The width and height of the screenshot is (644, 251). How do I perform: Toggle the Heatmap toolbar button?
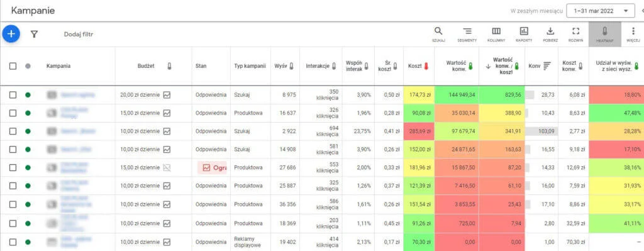(x=604, y=35)
